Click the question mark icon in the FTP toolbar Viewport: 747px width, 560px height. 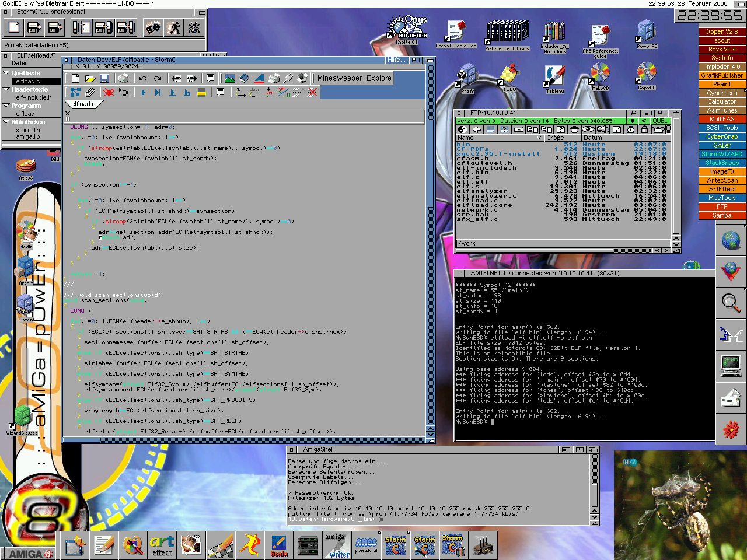click(560, 129)
